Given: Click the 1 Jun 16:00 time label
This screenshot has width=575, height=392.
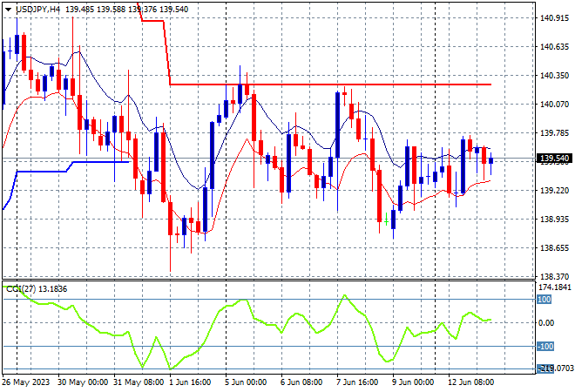Looking at the screenshot, I should [x=190, y=382].
